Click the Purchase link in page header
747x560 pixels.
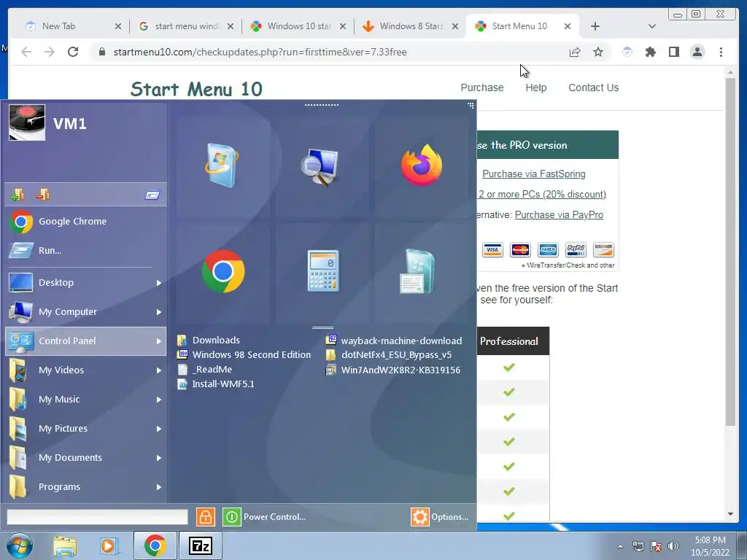[x=481, y=87]
